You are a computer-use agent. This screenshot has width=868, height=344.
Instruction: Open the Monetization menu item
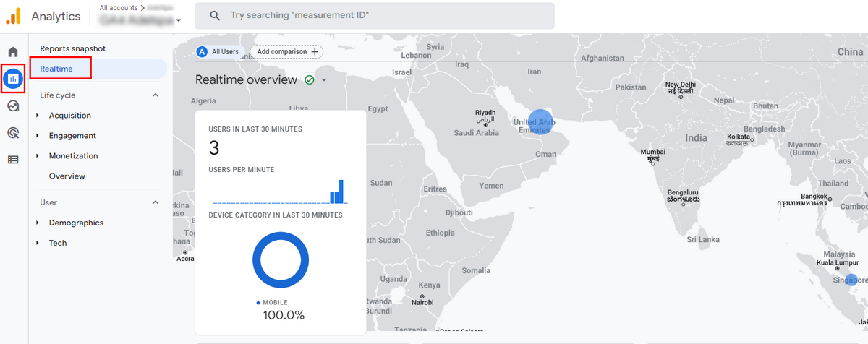pos(74,156)
